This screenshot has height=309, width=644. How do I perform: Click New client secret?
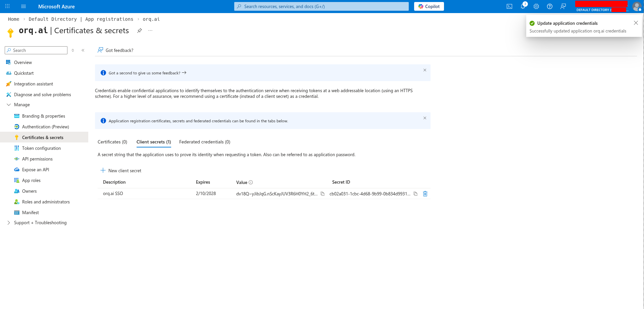click(121, 171)
